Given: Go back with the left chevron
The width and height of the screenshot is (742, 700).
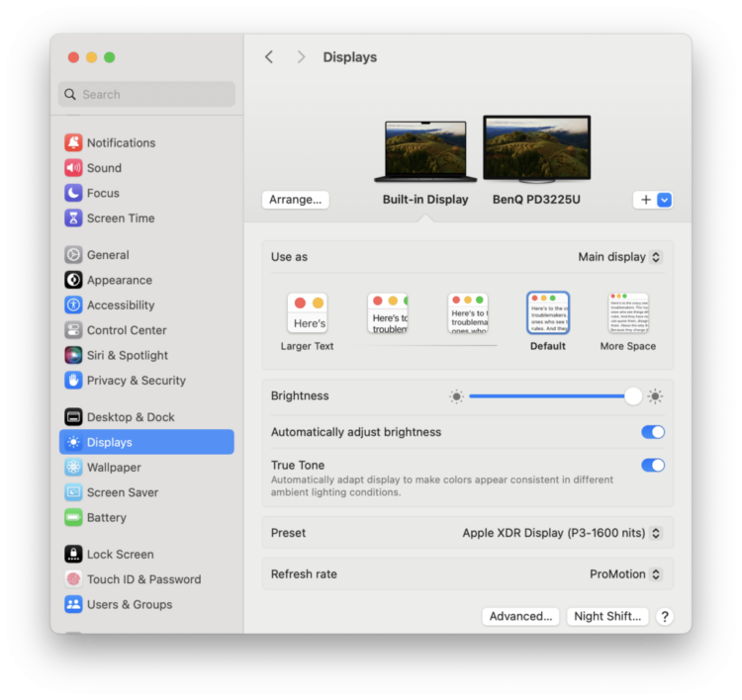Looking at the screenshot, I should [269, 57].
